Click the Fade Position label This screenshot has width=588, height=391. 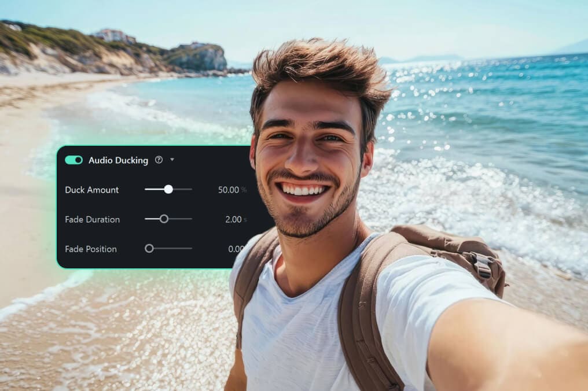pos(90,249)
